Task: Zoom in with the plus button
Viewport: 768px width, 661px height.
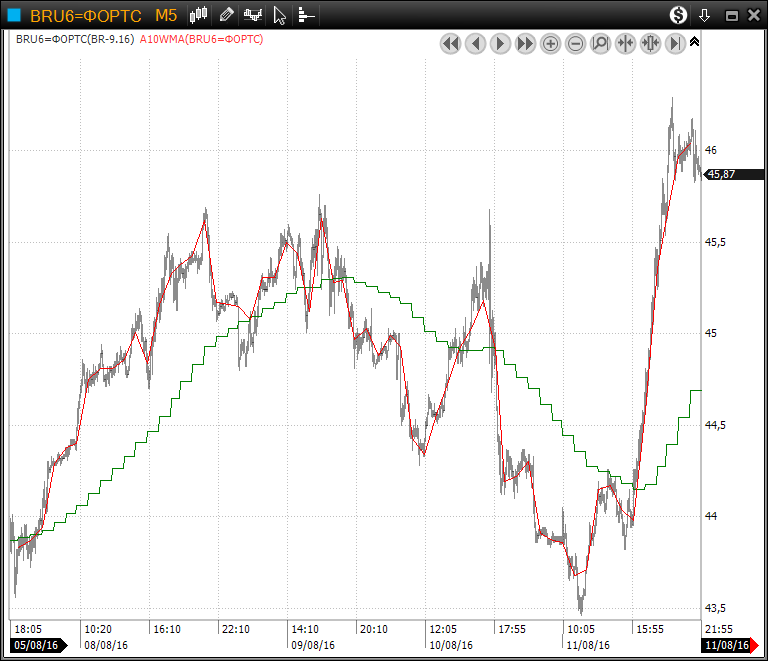Action: 551,44
